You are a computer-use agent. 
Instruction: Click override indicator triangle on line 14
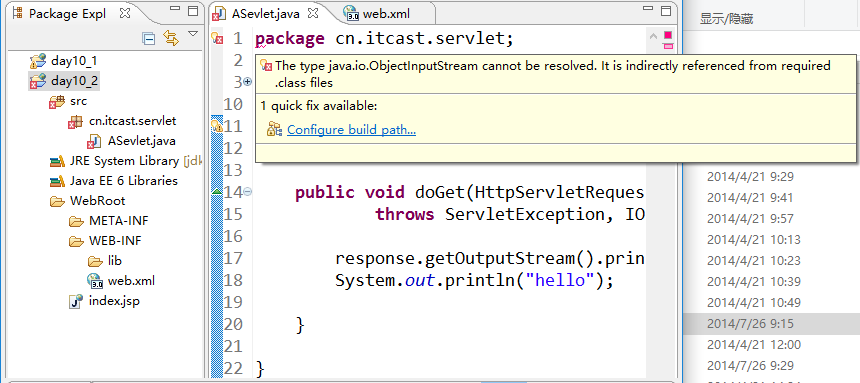[217, 192]
